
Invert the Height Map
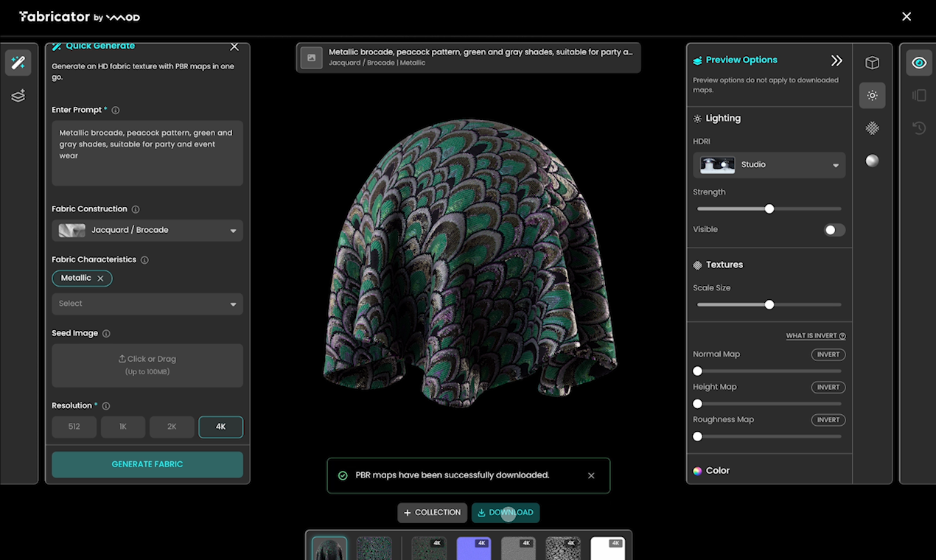828,387
